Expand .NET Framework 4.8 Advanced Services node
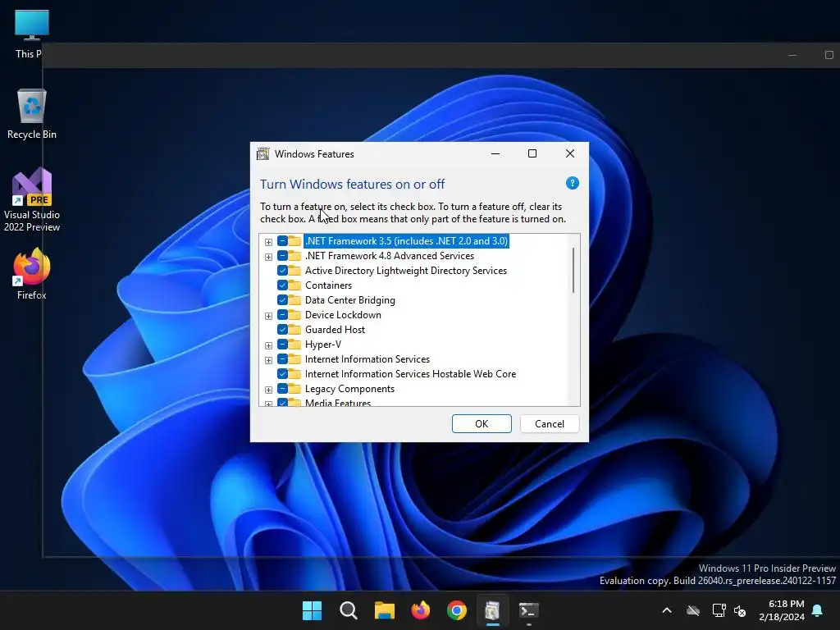 coord(268,257)
